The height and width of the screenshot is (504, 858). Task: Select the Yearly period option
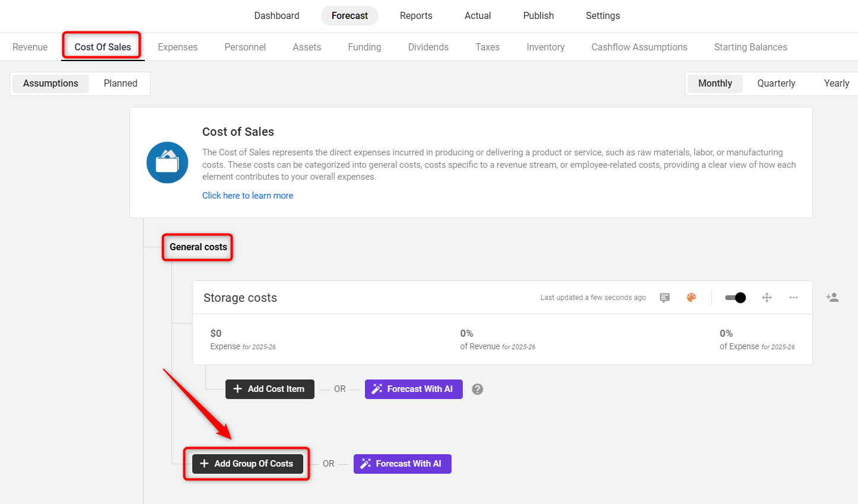836,84
